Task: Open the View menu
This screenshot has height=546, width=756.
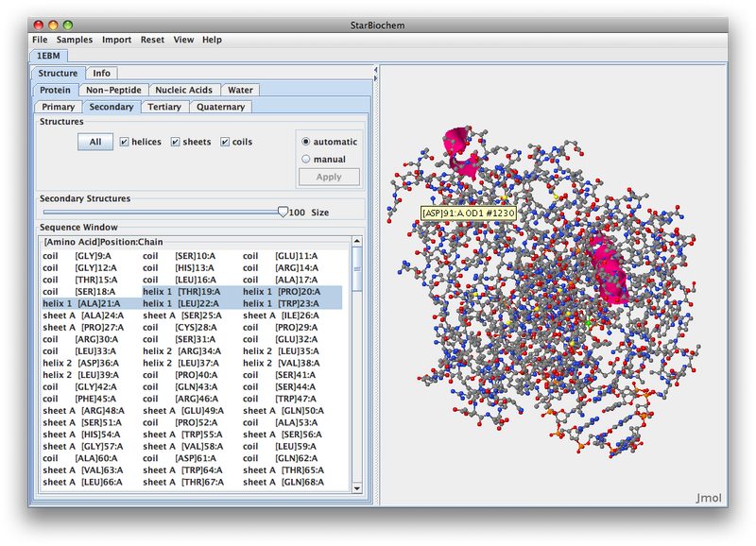Action: pos(183,40)
